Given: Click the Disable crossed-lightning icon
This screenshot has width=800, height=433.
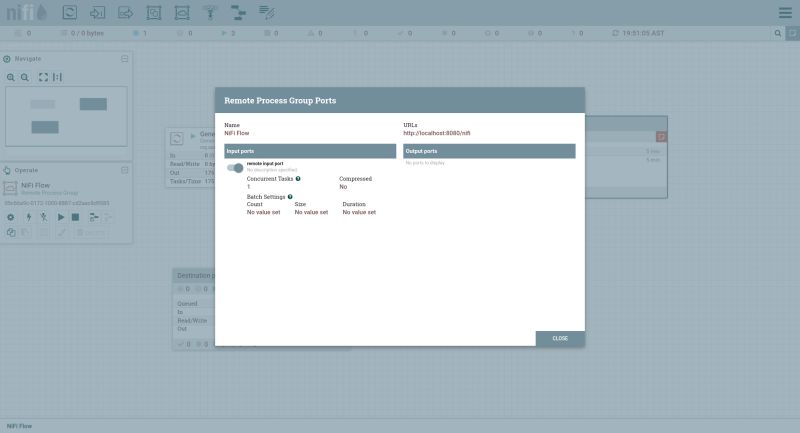Looking at the screenshot, I should pos(44,217).
